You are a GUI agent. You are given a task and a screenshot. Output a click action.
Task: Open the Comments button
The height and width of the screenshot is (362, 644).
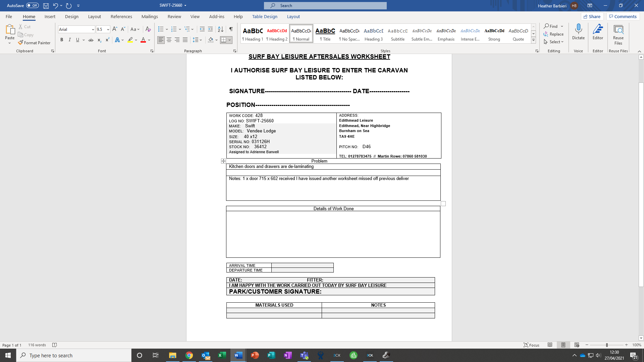(x=623, y=16)
